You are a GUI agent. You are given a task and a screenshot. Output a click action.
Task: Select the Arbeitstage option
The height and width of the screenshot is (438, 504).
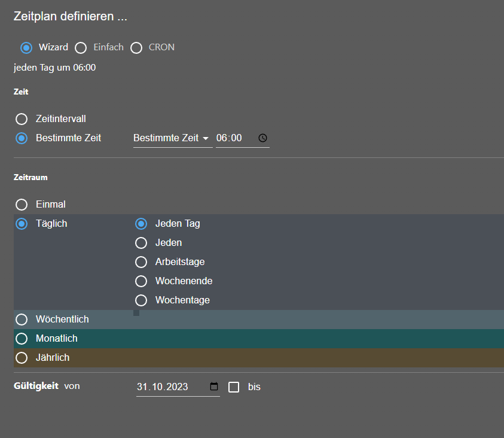tap(141, 262)
